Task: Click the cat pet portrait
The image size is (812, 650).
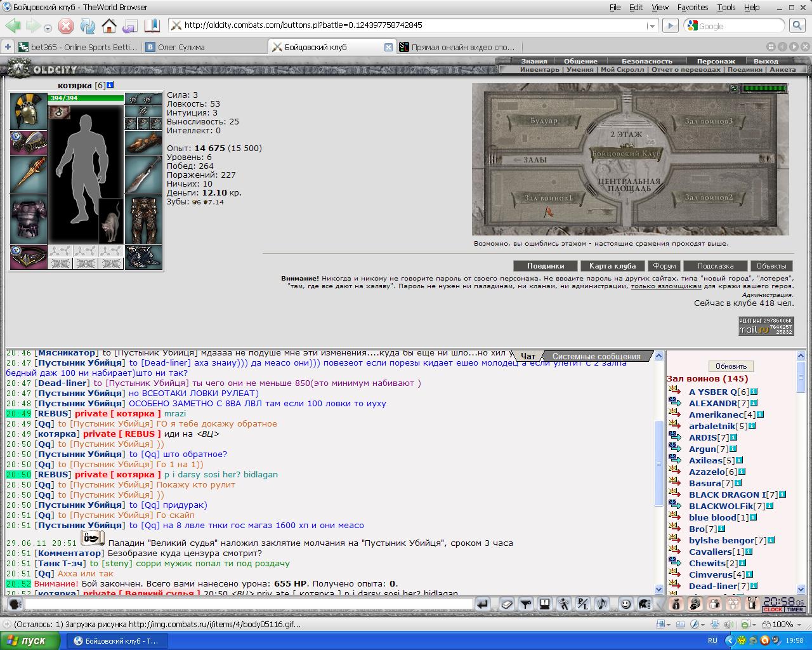Action: tap(111, 221)
